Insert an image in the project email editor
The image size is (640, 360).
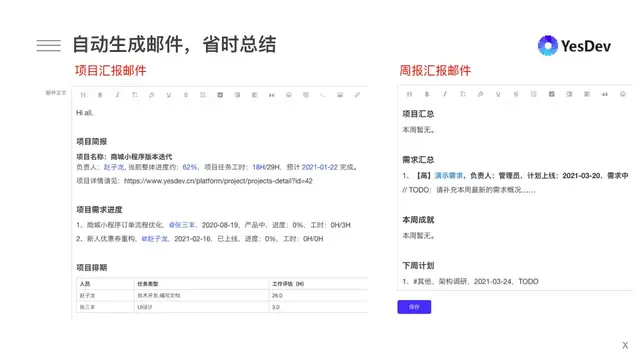(x=340, y=95)
